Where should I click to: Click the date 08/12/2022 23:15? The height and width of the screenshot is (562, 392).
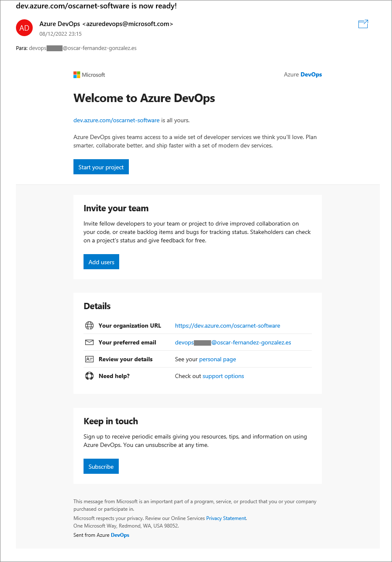pos(60,34)
